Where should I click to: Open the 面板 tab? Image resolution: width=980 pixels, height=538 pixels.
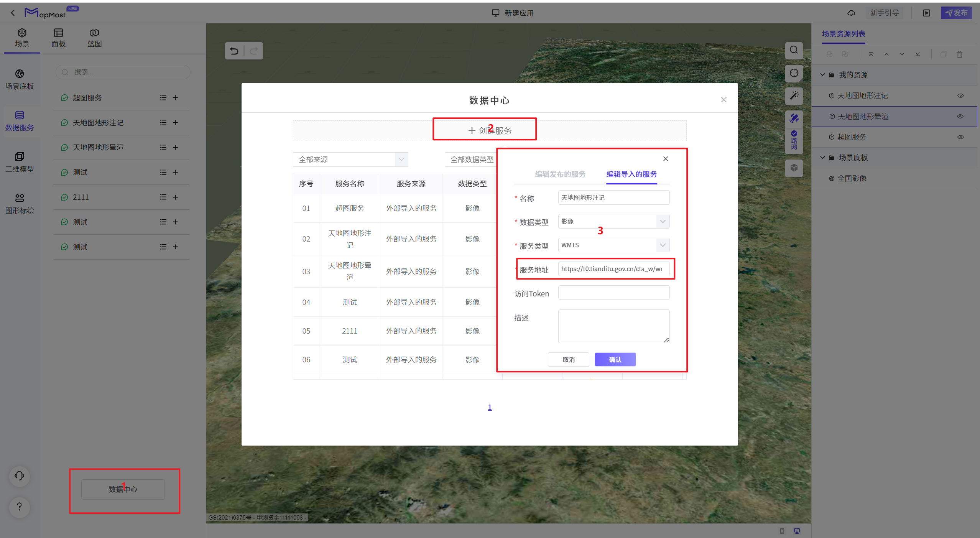point(58,38)
